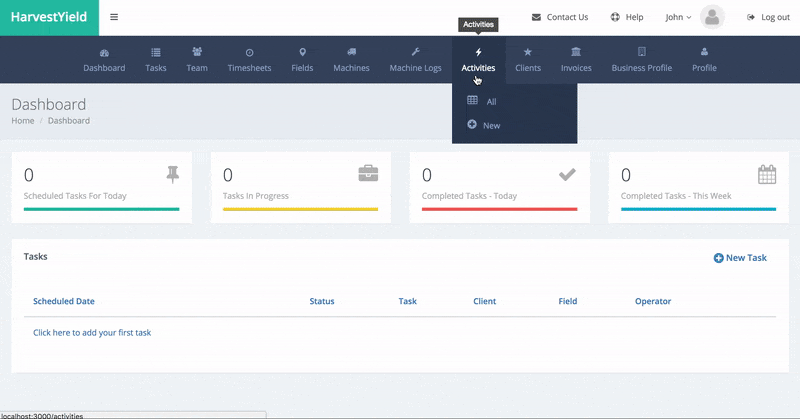Expand the John user dropdown
This screenshot has height=419, width=800.
678,17
